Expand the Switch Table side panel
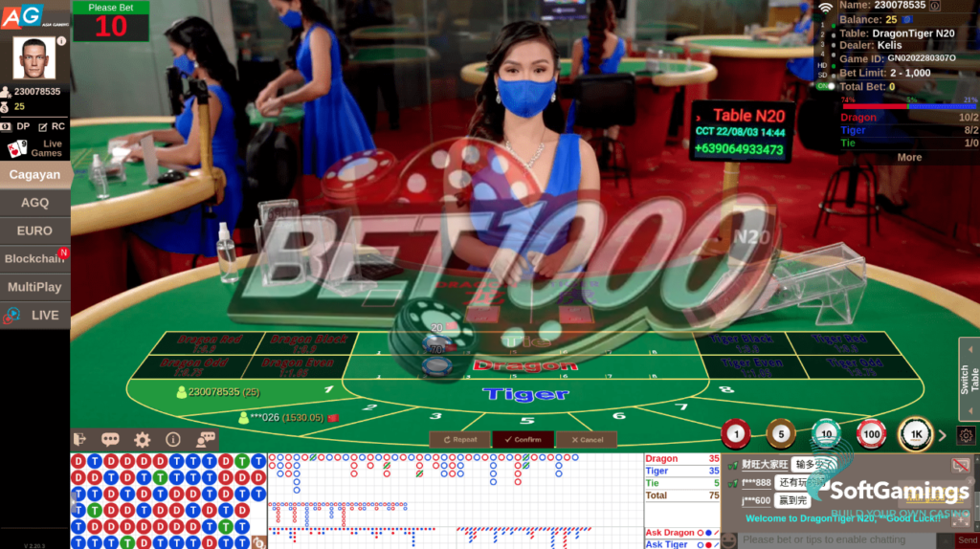Image resolution: width=980 pixels, height=549 pixels. [x=969, y=379]
